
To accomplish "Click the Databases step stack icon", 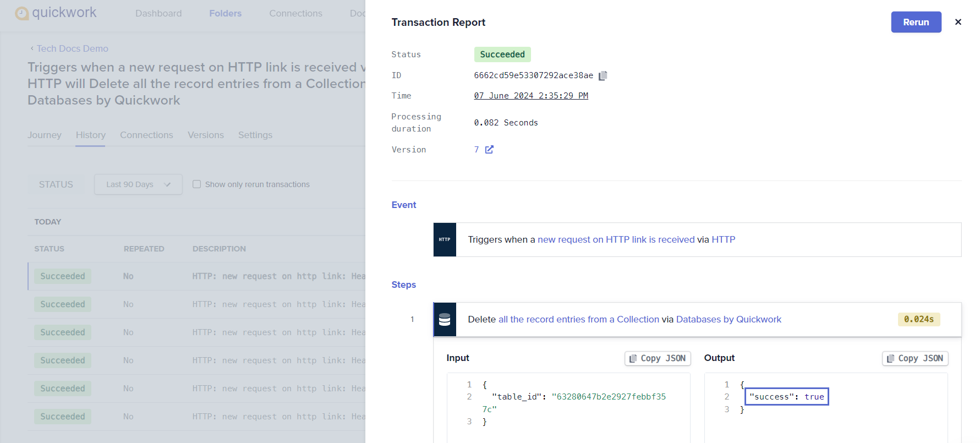I will (445, 319).
